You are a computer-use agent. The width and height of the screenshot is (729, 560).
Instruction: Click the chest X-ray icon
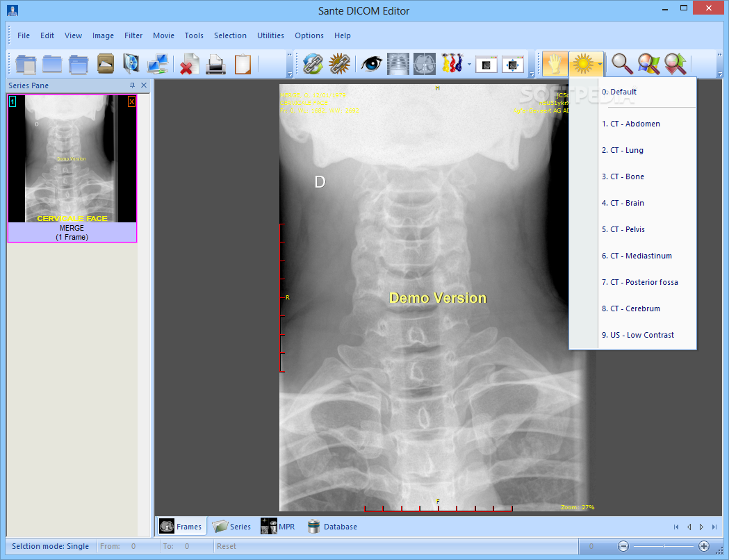pos(398,64)
